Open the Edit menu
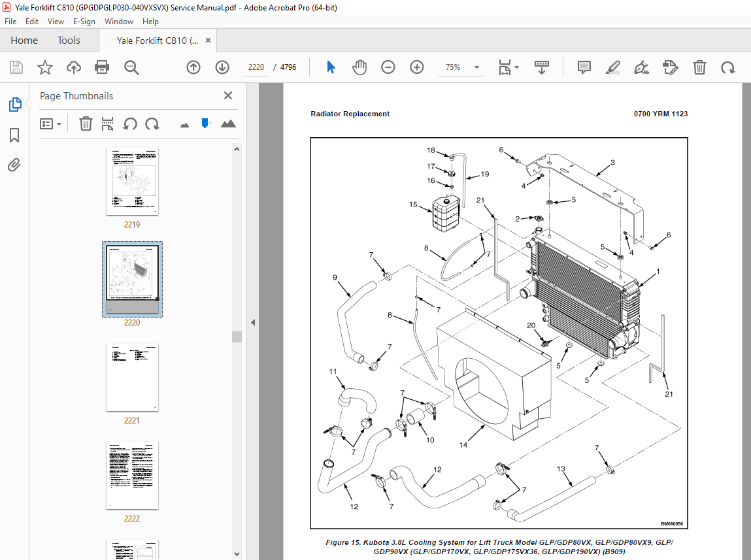The width and height of the screenshot is (751, 560). click(31, 22)
